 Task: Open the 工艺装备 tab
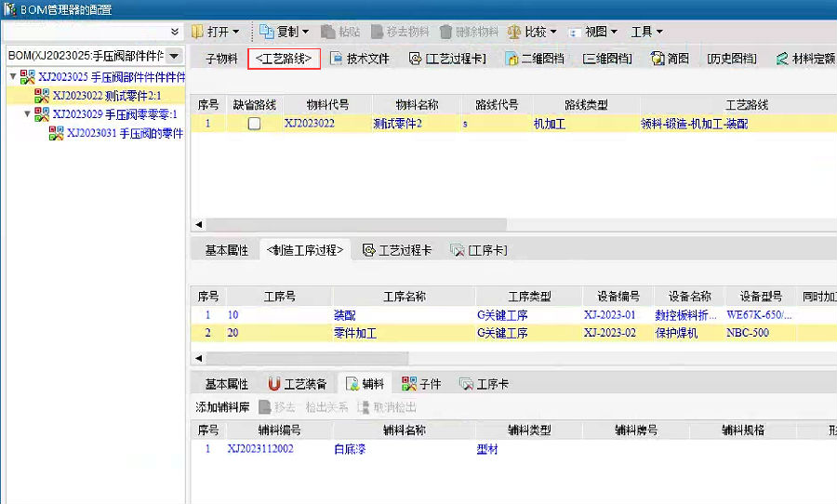pyautogui.click(x=298, y=384)
